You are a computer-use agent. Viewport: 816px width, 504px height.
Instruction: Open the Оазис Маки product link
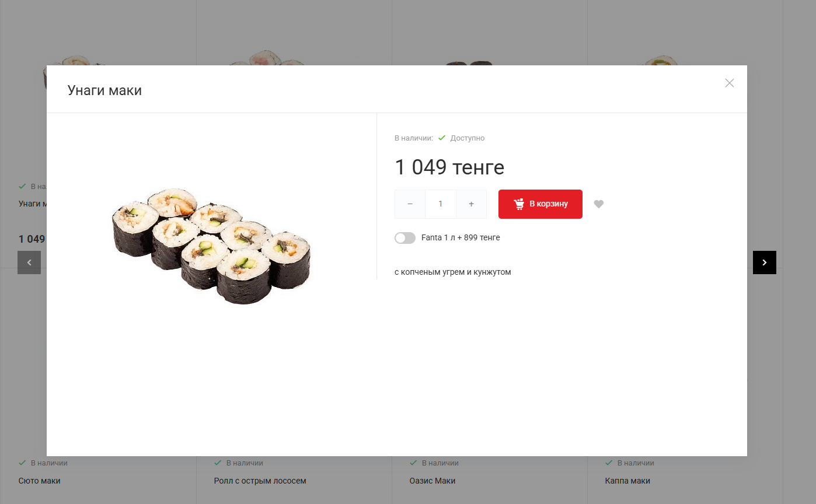tap(433, 481)
